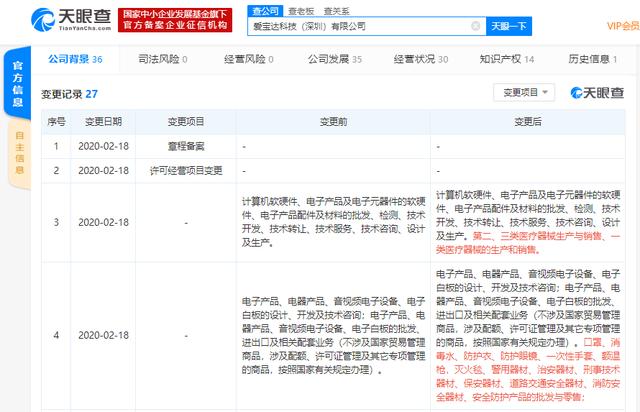Open the 官方信息 side tab
The width and height of the screenshot is (640, 412).
point(18,83)
